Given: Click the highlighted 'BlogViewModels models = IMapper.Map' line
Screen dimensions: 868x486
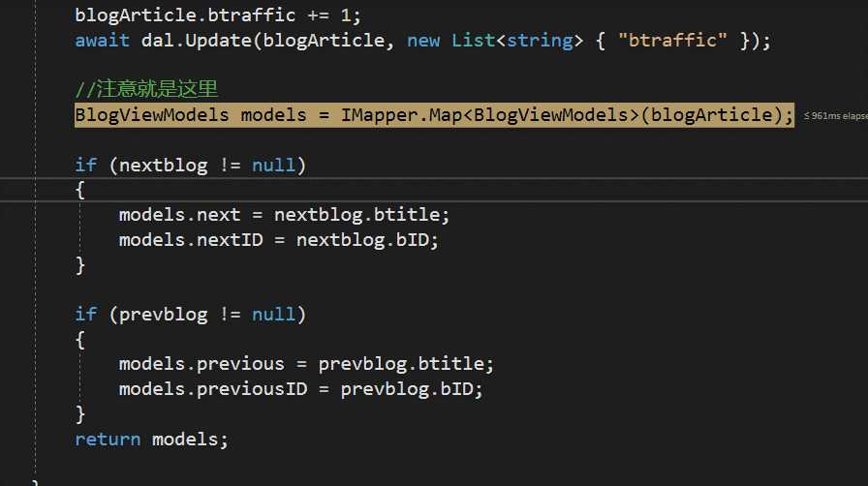Looking at the screenshot, I should click(x=435, y=115).
